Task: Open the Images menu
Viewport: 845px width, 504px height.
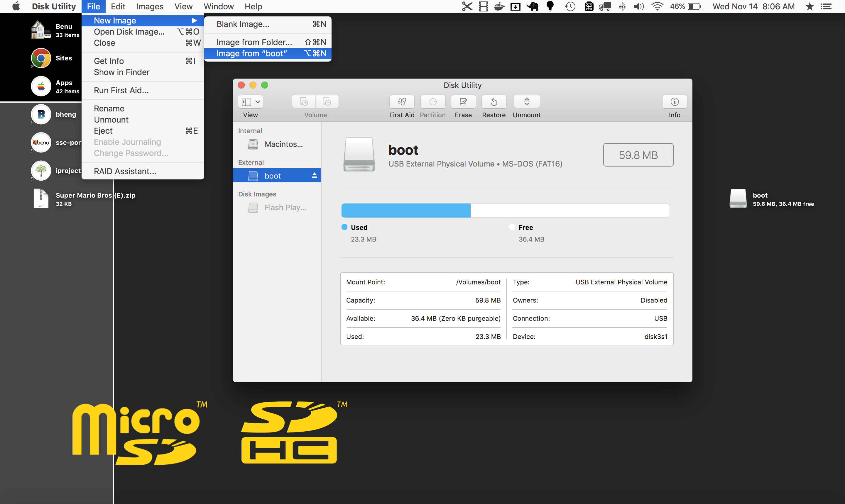Action: pos(150,6)
